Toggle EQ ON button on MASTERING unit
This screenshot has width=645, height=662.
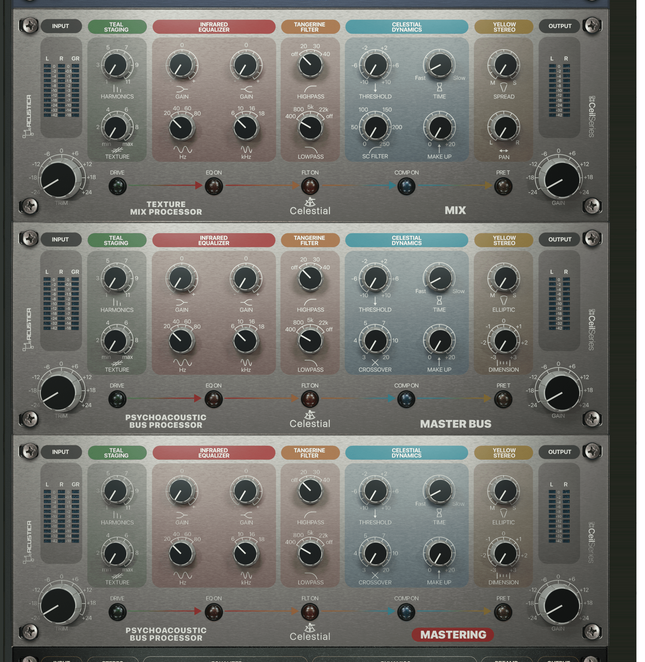[214, 612]
